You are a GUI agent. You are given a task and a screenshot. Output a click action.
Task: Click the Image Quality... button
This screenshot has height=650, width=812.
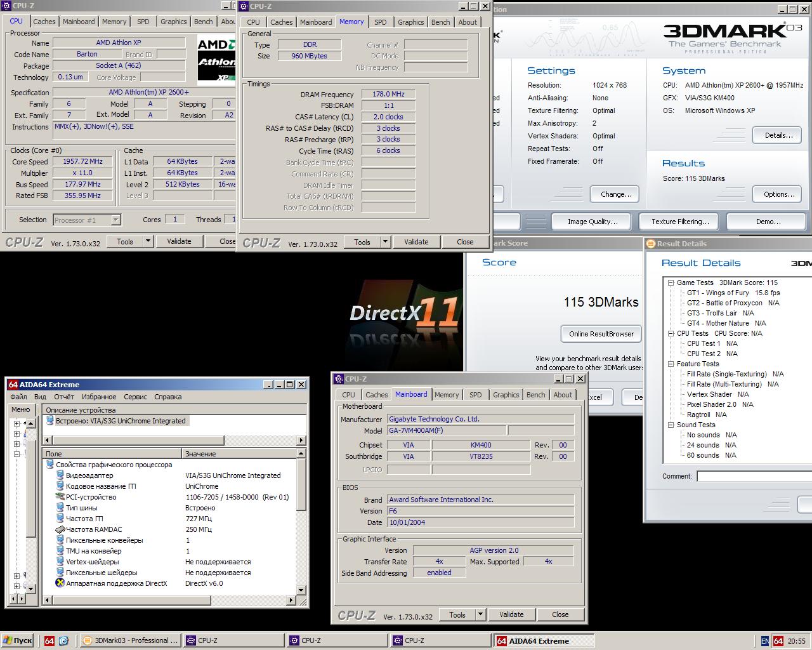[x=593, y=222]
